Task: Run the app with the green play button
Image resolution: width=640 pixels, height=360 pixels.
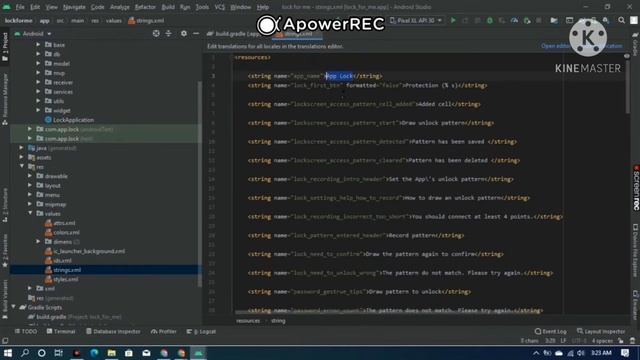Action: (453, 20)
